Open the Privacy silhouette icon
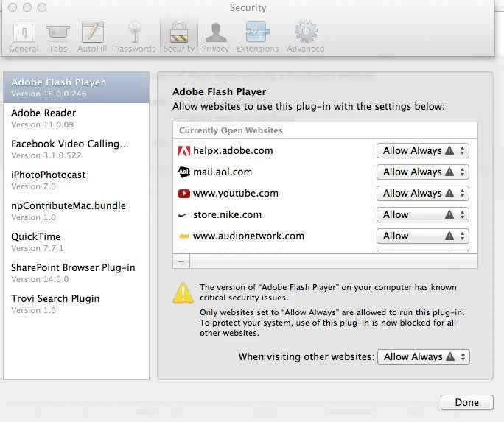Viewport: 504px width, 422px height. (x=216, y=32)
